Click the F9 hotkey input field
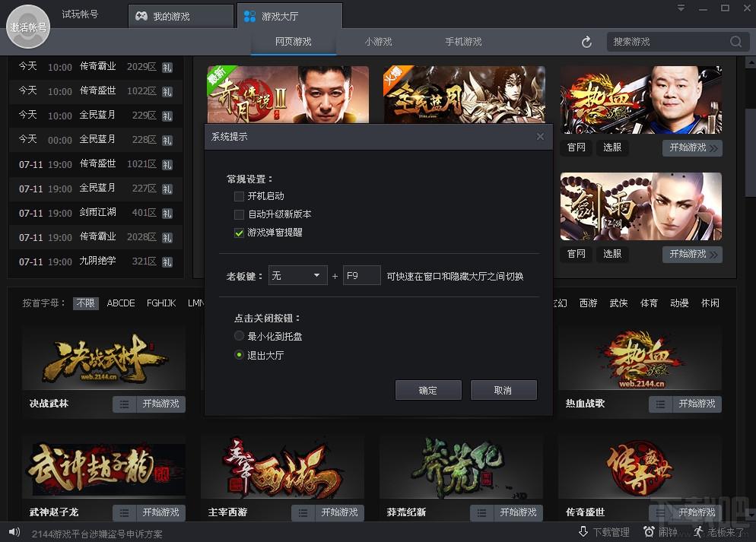This screenshot has height=542, width=756. point(361,276)
